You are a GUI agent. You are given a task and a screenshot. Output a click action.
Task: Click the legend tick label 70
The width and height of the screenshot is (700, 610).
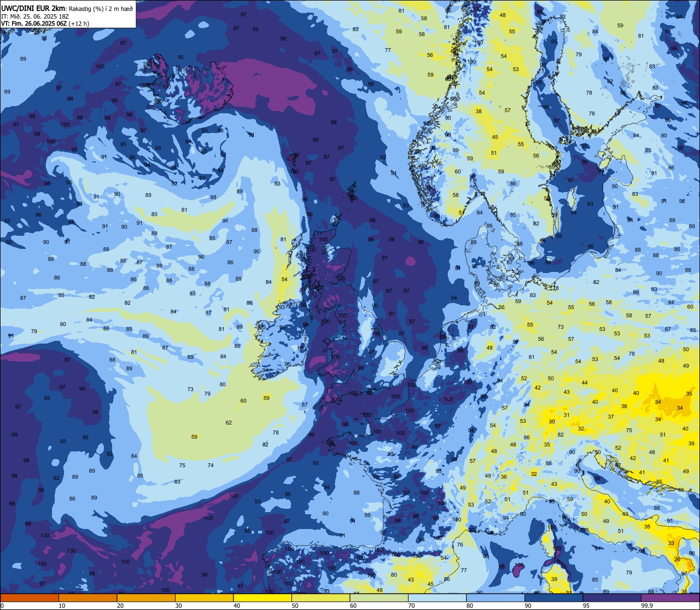[x=411, y=606]
